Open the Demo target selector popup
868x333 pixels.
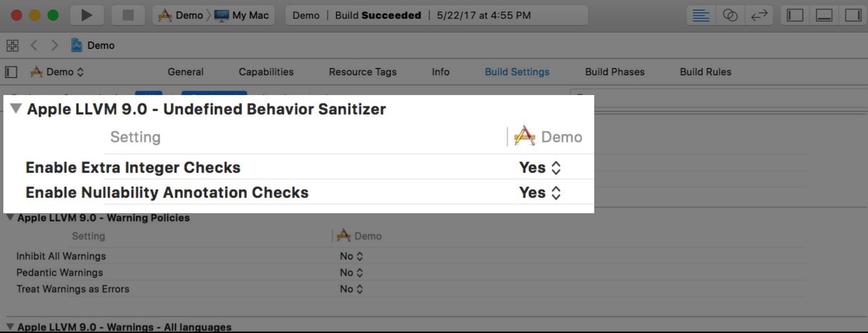tap(57, 72)
